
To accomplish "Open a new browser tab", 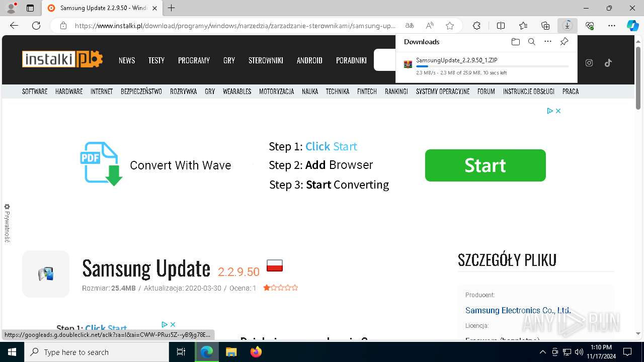I will click(172, 8).
